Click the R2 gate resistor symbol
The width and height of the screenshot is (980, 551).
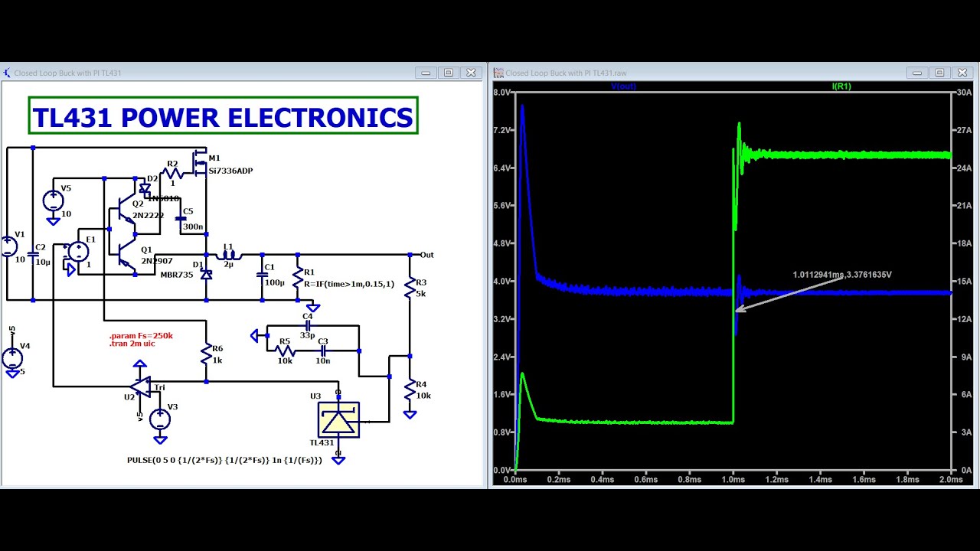click(173, 173)
